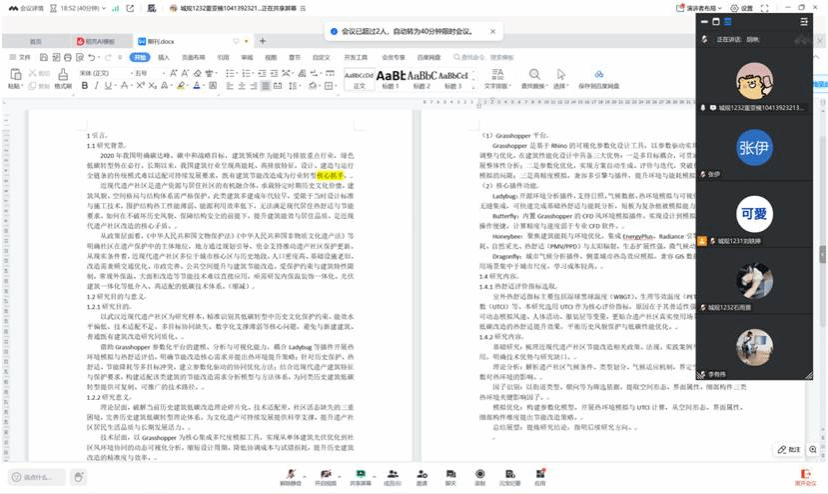828x494 pixels.
Task: Apply the 标题 2 heading style
Action: (421, 79)
